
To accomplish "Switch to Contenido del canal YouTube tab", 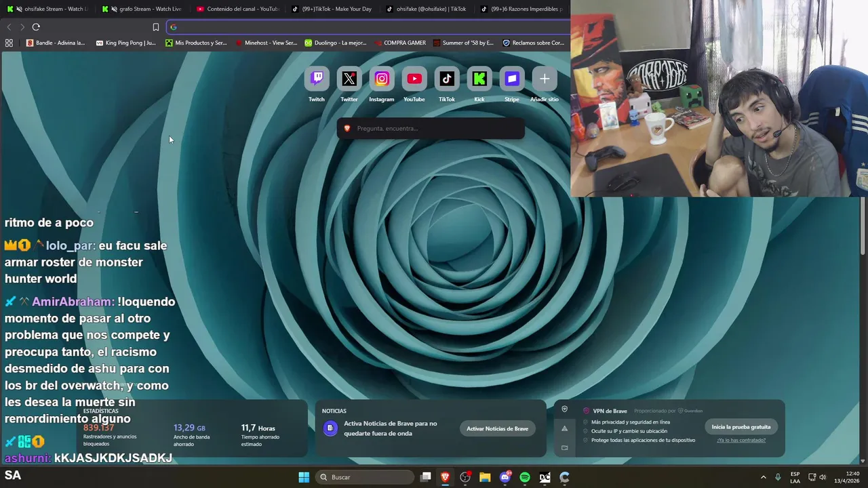I will point(238,9).
